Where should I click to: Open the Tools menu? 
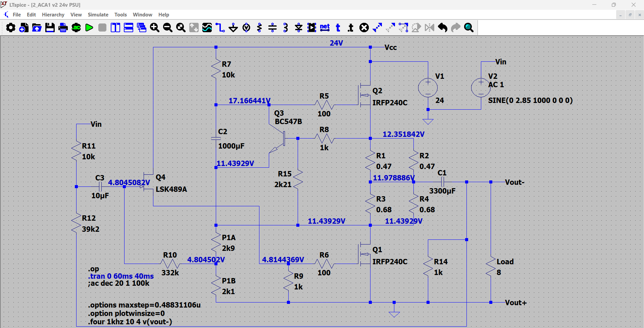pos(120,15)
